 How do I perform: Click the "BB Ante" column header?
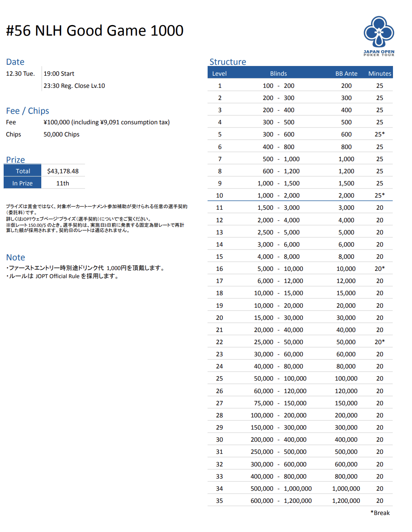[346, 74]
